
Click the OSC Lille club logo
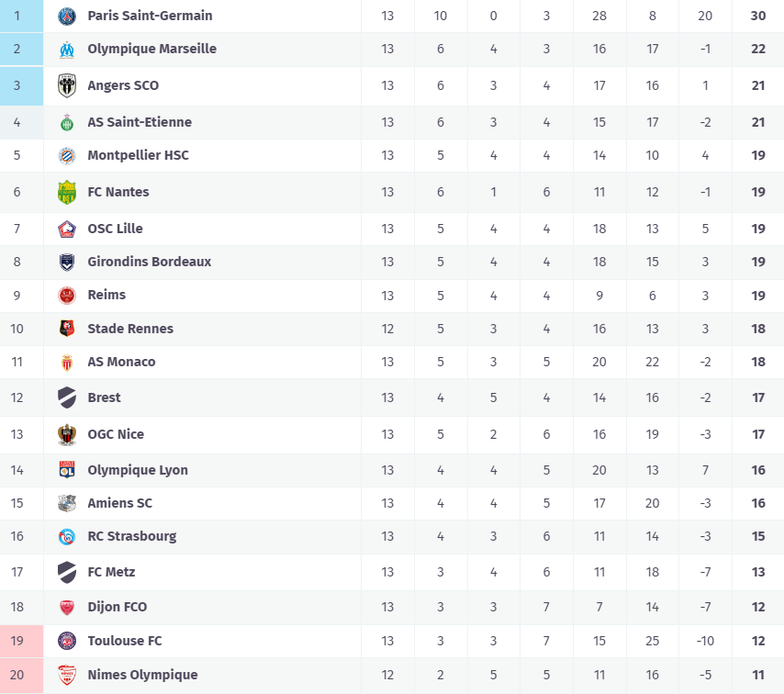click(67, 229)
